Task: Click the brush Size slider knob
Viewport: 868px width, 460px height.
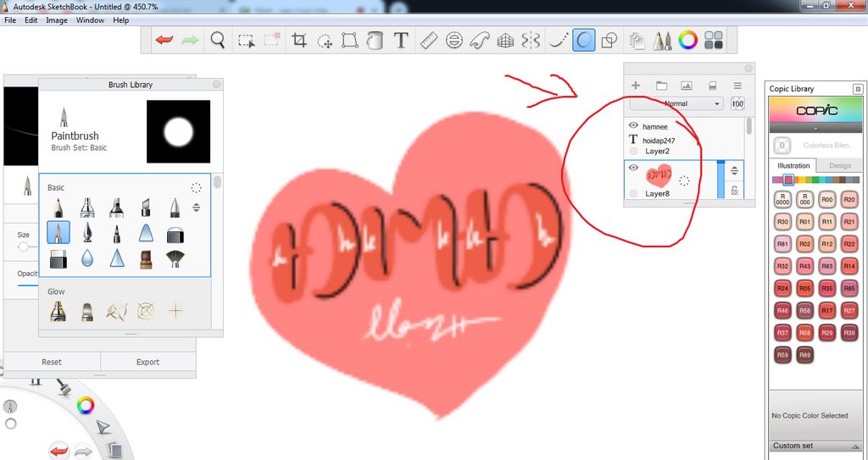Action: pos(23,247)
